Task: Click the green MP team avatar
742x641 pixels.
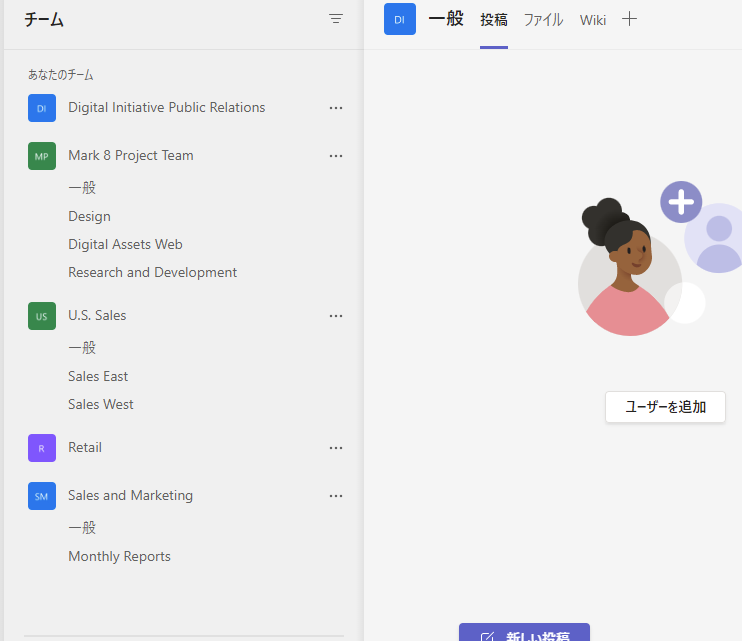Action: pyautogui.click(x=41, y=156)
